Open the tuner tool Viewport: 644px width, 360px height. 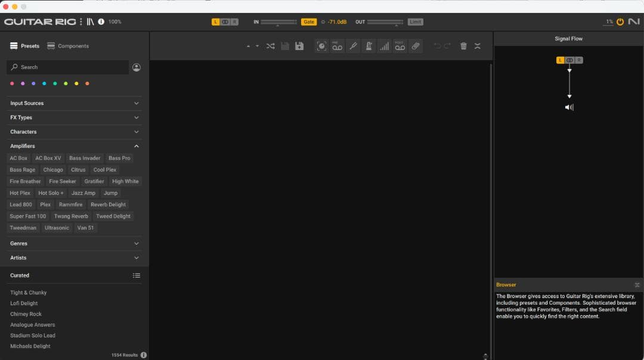tap(353, 46)
